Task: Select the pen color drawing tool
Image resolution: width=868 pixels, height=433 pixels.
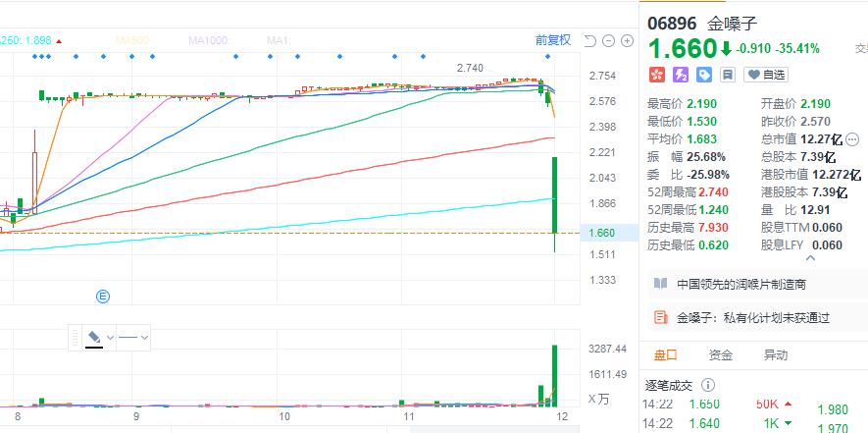Action: 94,338
